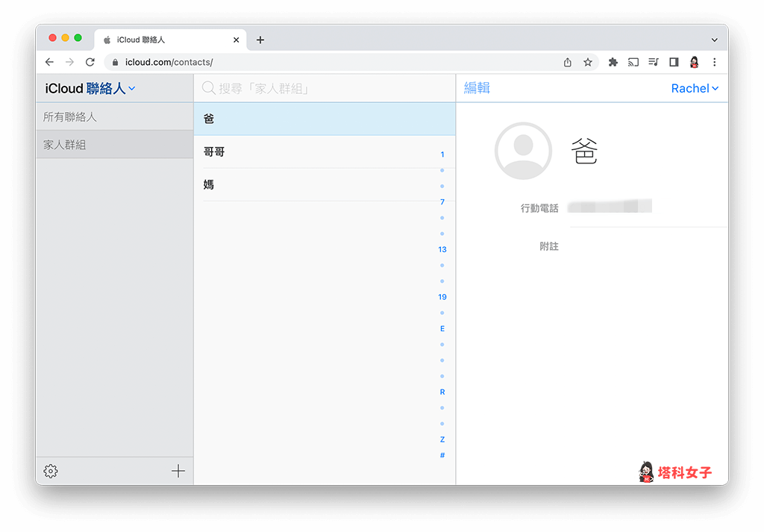Screen dimensions: 764x532
Task: Select contact 哥哥 in list
Action: point(325,152)
